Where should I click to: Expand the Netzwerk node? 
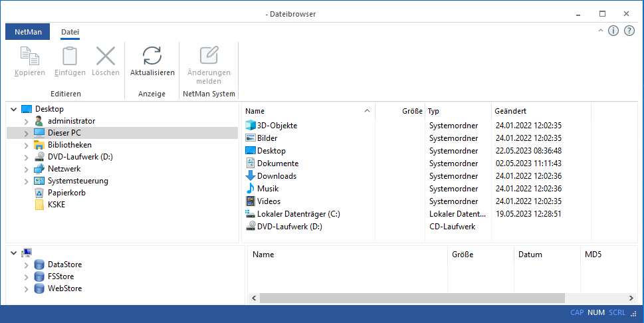pyautogui.click(x=27, y=169)
